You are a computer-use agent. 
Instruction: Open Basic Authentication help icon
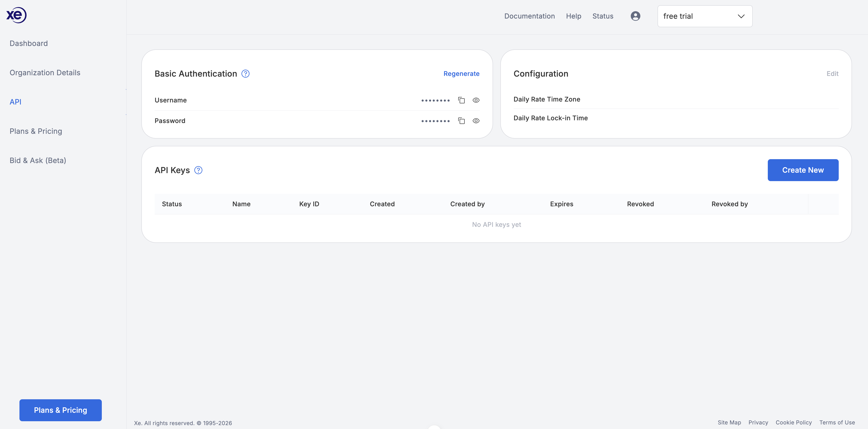pos(245,74)
